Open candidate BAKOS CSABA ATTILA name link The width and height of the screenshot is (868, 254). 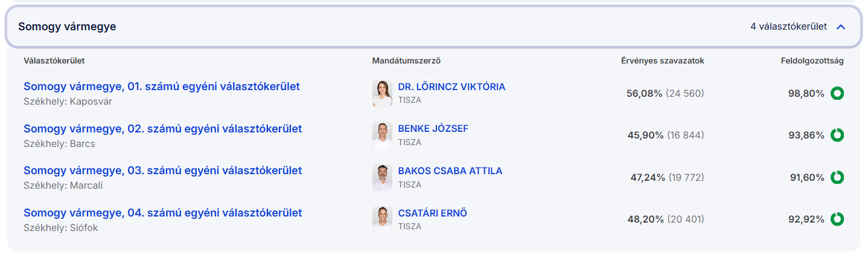450,171
